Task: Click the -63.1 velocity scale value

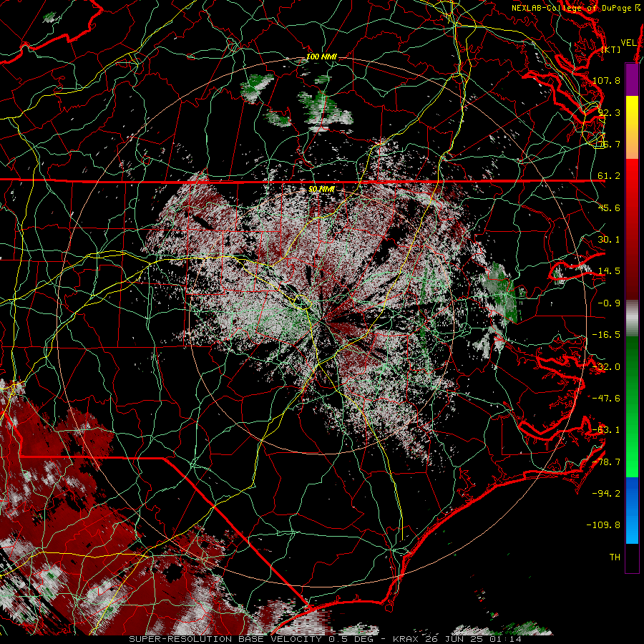Action: click(x=607, y=430)
